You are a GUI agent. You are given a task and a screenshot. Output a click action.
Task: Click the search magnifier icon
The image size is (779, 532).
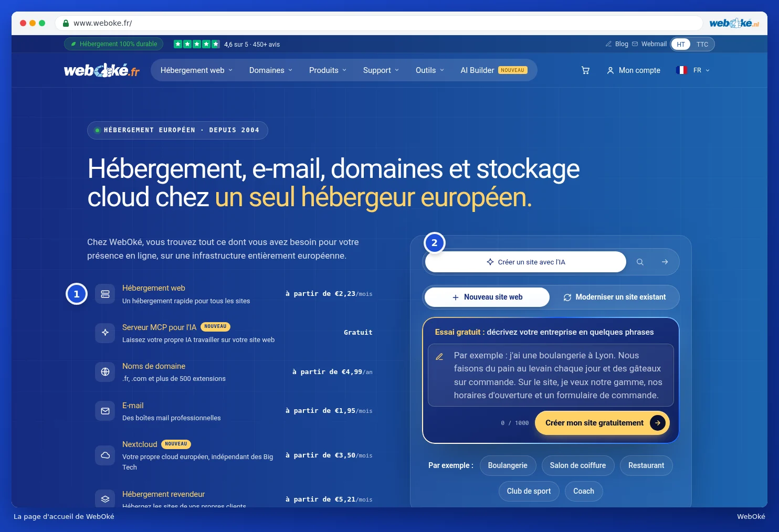[640, 262]
